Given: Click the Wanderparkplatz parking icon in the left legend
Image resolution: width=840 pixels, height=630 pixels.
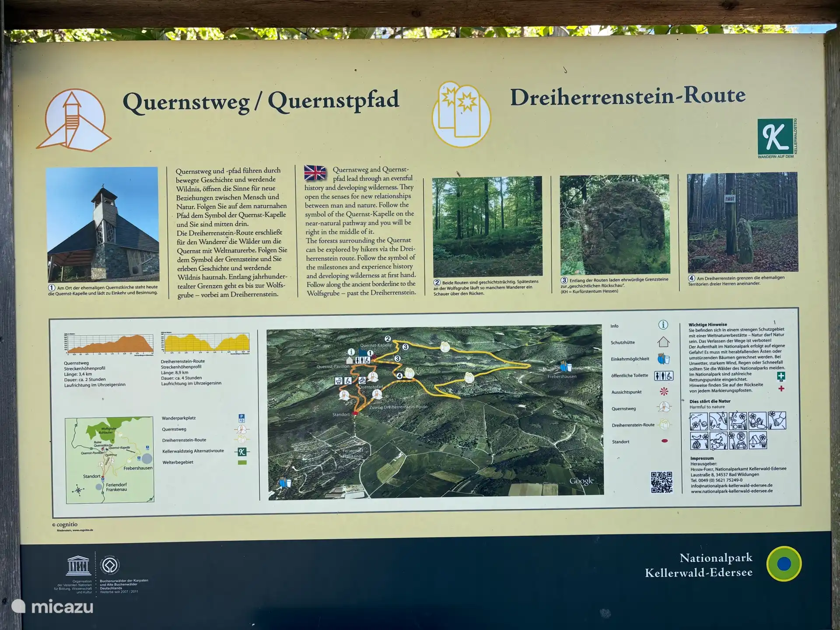Looking at the screenshot, I should [x=241, y=418].
